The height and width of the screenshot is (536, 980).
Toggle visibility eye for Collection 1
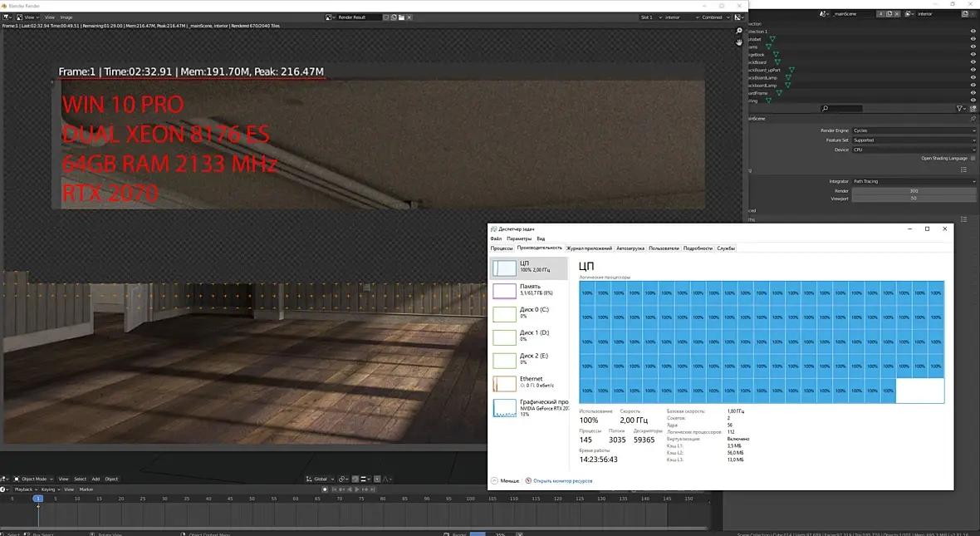click(973, 32)
